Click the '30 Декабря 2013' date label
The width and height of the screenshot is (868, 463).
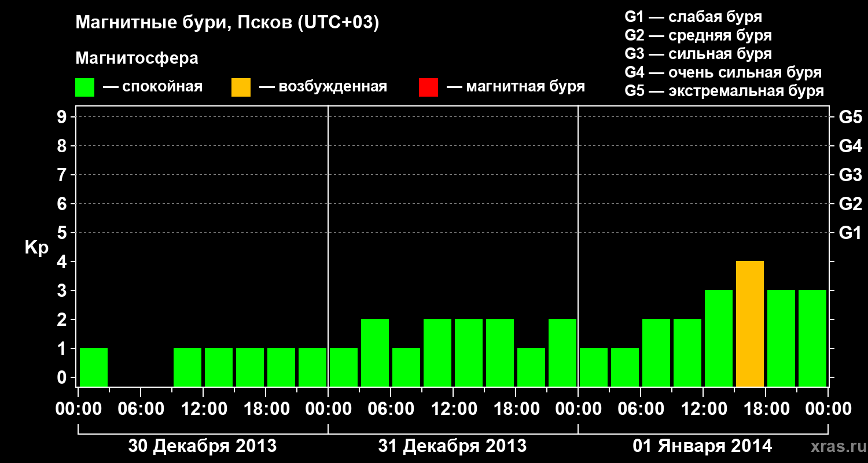pos(202,446)
